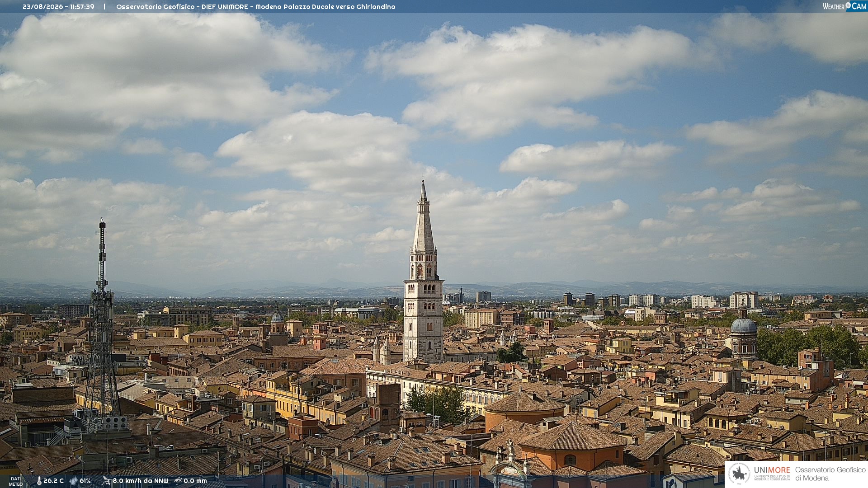Click the Osservatorio Geofisico di Modena text
This screenshot has height=488, width=868.
[x=830, y=474]
